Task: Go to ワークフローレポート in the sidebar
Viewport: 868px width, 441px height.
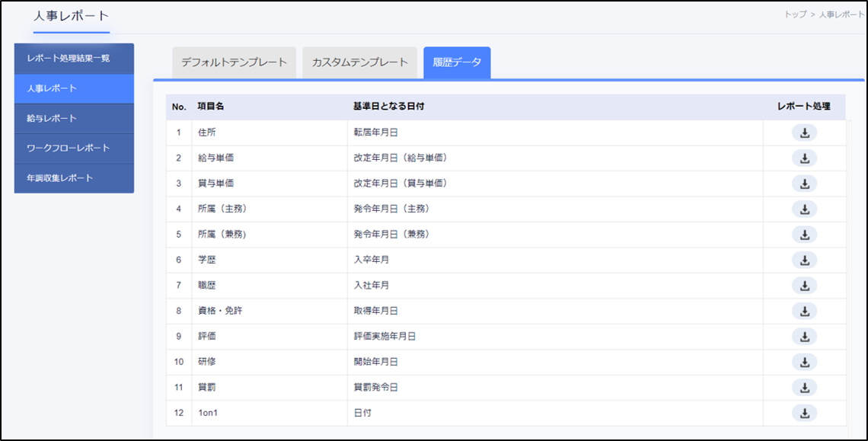Action: pyautogui.click(x=74, y=149)
